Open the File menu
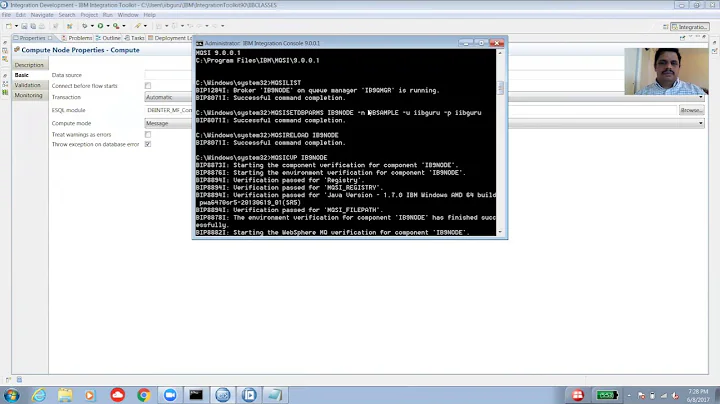Screen dimensions: 720x404 (x=6, y=15)
